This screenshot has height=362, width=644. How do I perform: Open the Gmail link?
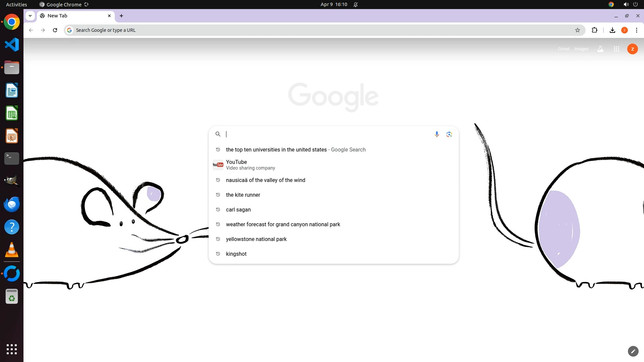(x=563, y=49)
